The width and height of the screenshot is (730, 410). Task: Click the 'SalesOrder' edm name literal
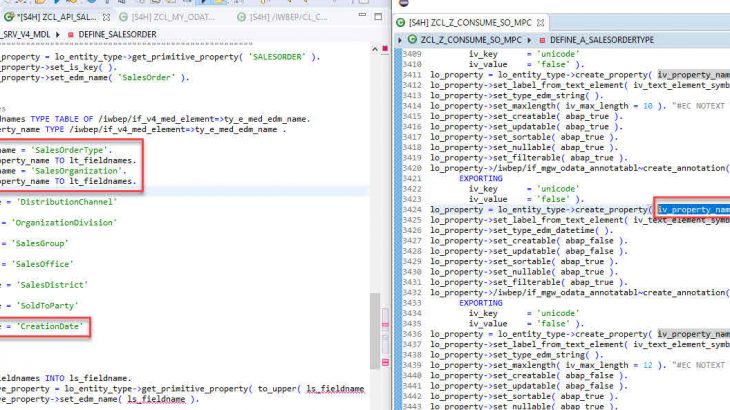[147, 78]
